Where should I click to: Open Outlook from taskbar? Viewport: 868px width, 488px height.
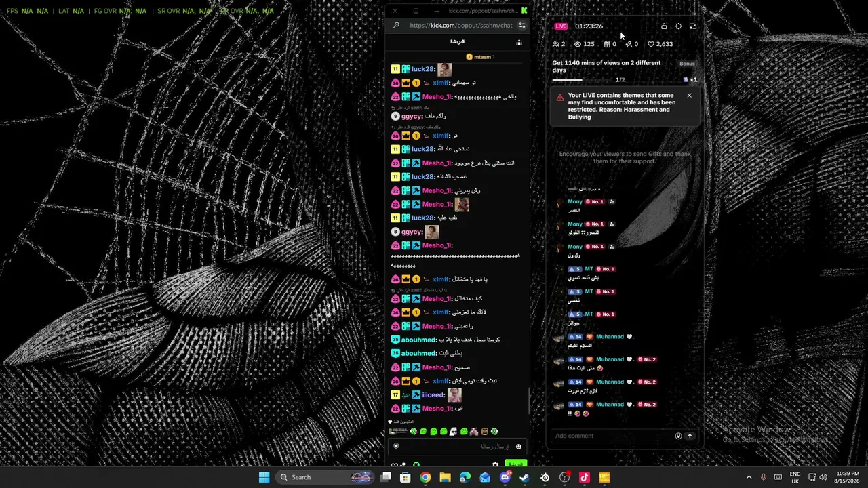(x=485, y=477)
